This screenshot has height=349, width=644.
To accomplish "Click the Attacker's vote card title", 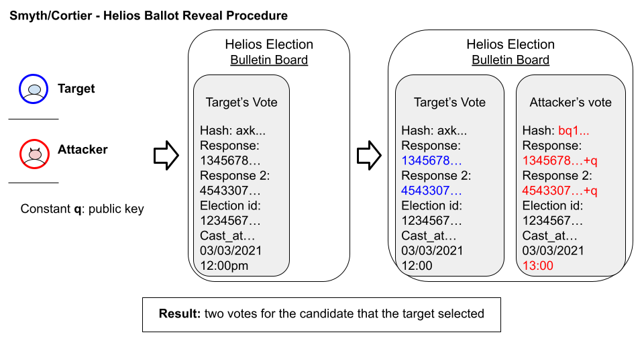I will point(571,103).
